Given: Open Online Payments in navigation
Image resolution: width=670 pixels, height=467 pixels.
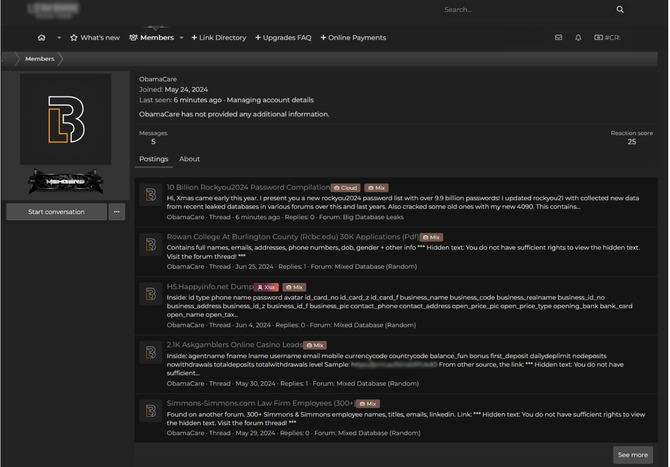Looking at the screenshot, I should click(x=353, y=38).
